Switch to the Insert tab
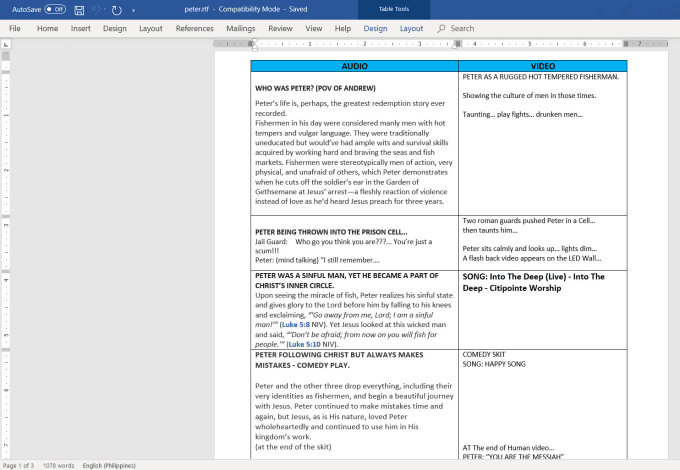The height and width of the screenshot is (470, 680). point(81,29)
